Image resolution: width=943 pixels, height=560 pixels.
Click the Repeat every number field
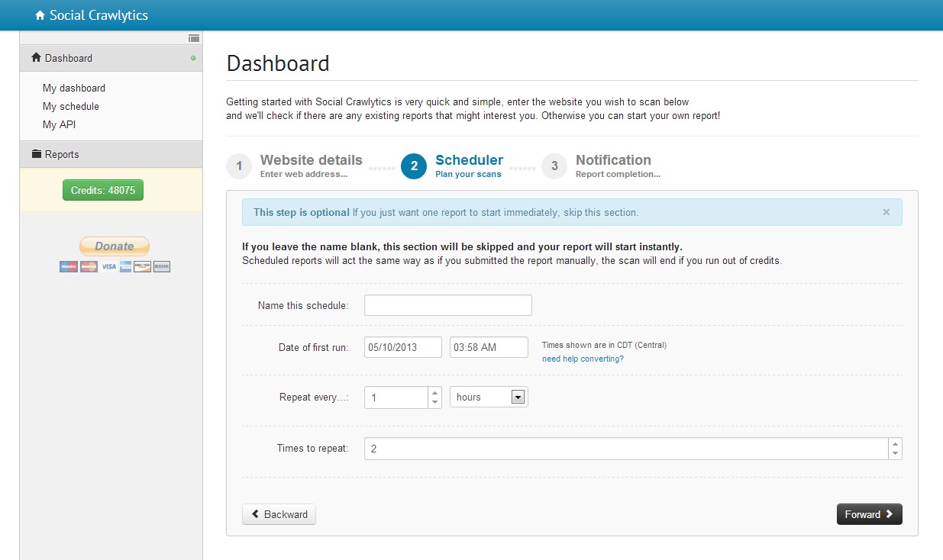396,397
